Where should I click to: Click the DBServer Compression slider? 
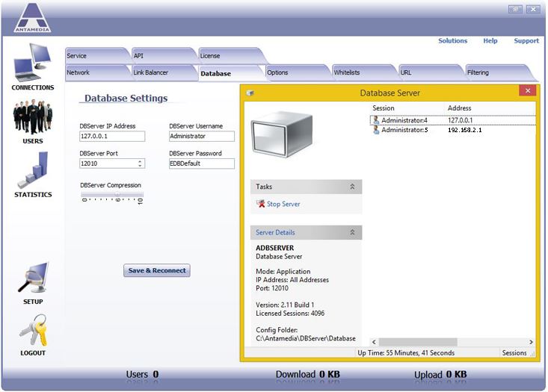[x=112, y=194]
